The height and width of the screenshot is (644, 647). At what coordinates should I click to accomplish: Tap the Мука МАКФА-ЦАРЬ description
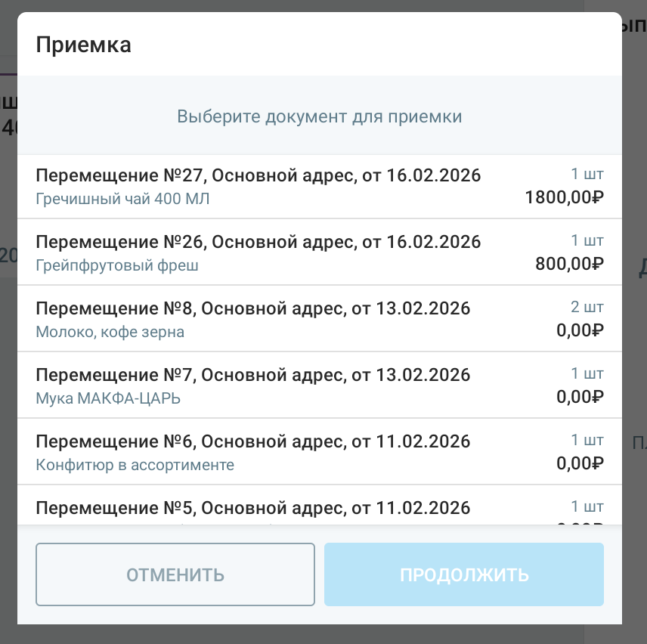pos(108,398)
